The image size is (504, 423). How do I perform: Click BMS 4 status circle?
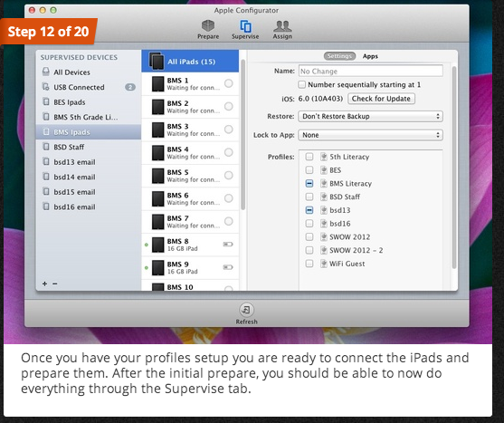pyautogui.click(x=229, y=152)
